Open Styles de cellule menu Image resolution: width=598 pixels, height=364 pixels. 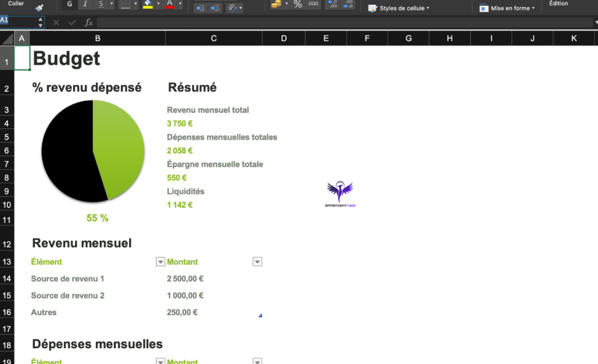click(x=398, y=8)
